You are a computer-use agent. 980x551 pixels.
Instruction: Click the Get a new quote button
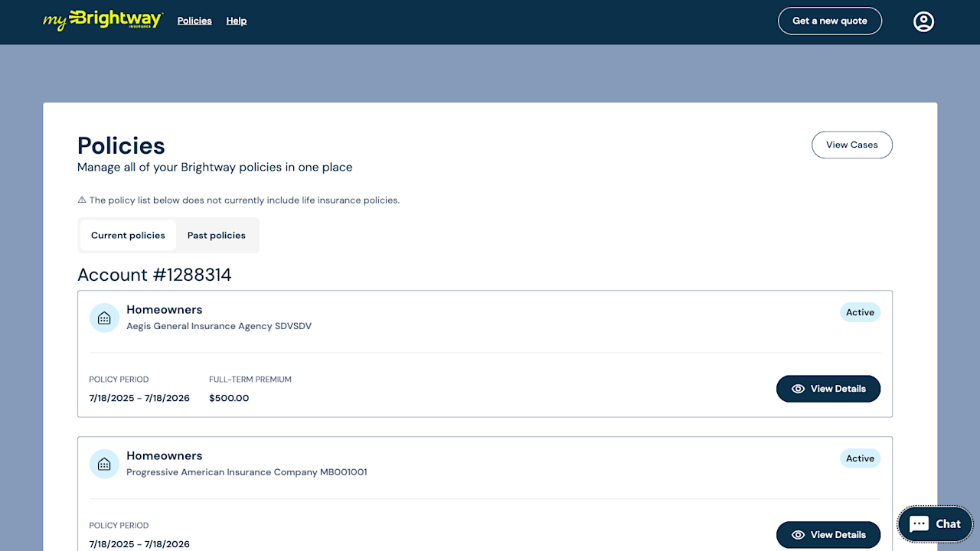(830, 21)
